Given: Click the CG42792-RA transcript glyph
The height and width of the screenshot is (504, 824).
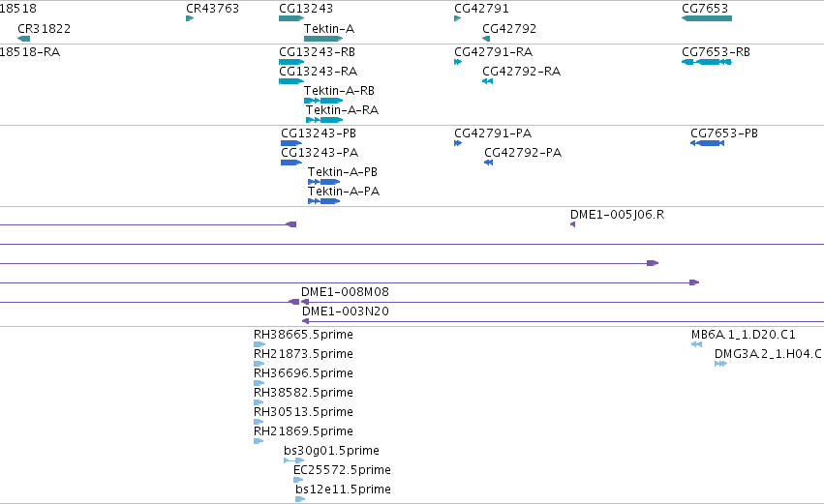Looking at the screenshot, I should point(487,81).
